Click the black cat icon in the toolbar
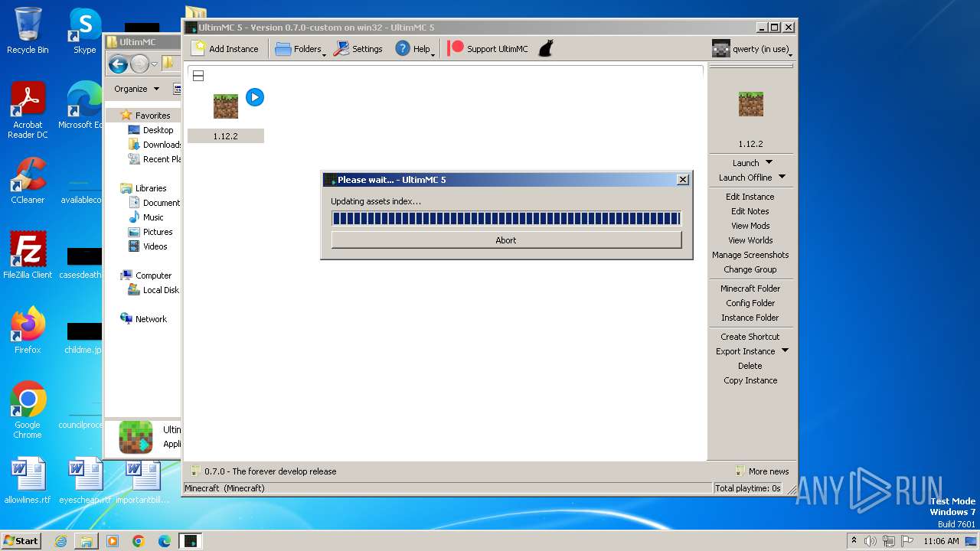This screenshot has width=980, height=551. coord(545,48)
